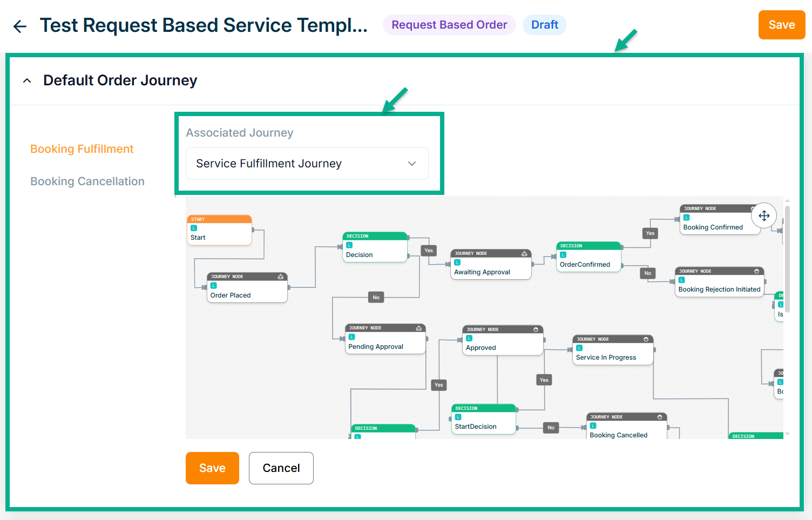The image size is (812, 520).
Task: Click the Request Based Order badge
Action: click(449, 25)
